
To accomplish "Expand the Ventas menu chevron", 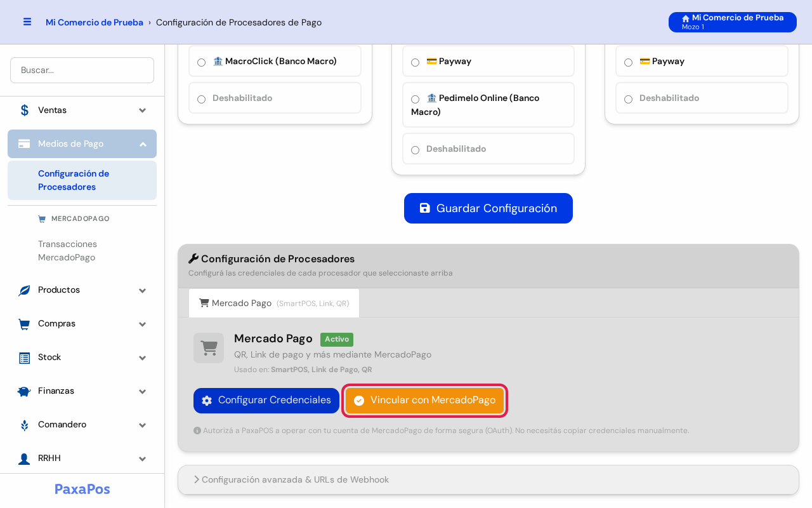I will 143,110.
